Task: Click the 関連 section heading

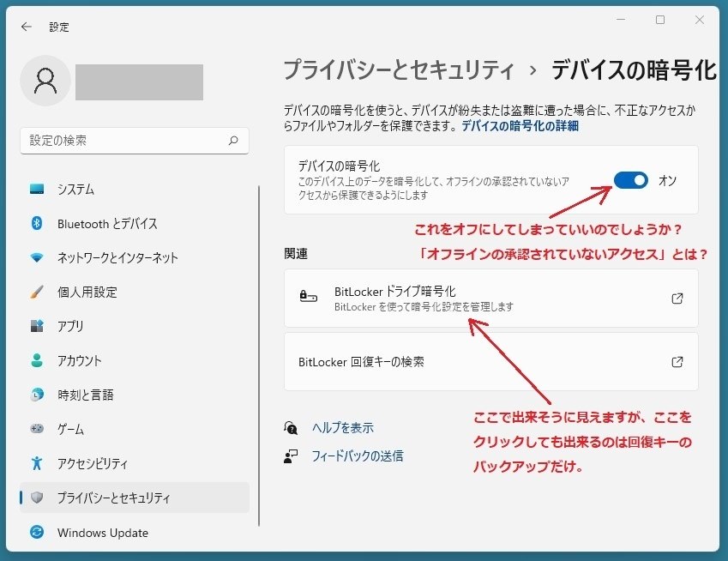Action: (x=296, y=254)
